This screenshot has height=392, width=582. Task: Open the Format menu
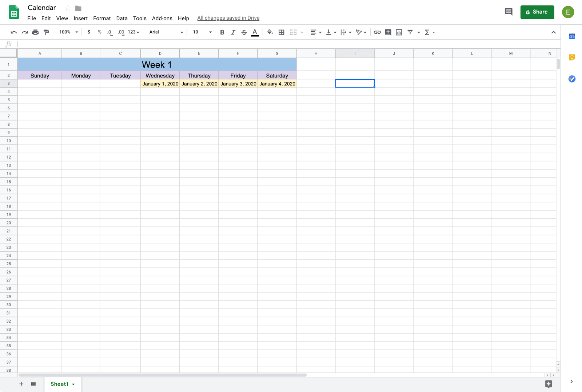click(102, 18)
